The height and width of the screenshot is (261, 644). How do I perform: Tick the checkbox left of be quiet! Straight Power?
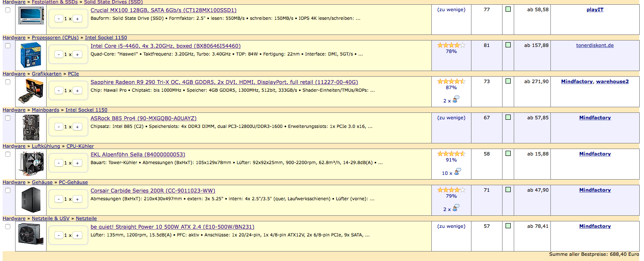[8, 227]
